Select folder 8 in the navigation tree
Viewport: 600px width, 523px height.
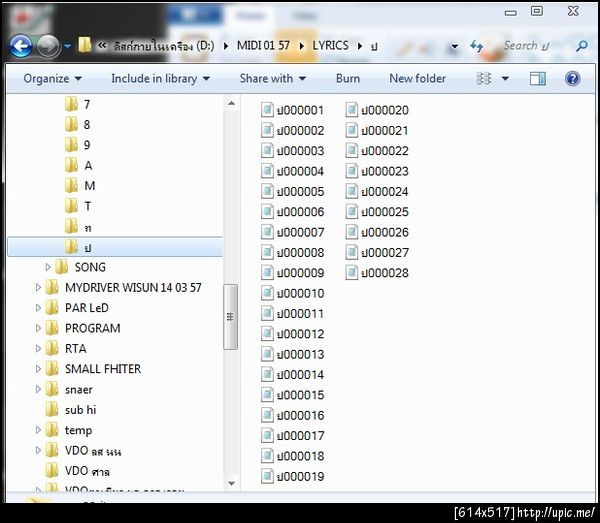[78, 124]
